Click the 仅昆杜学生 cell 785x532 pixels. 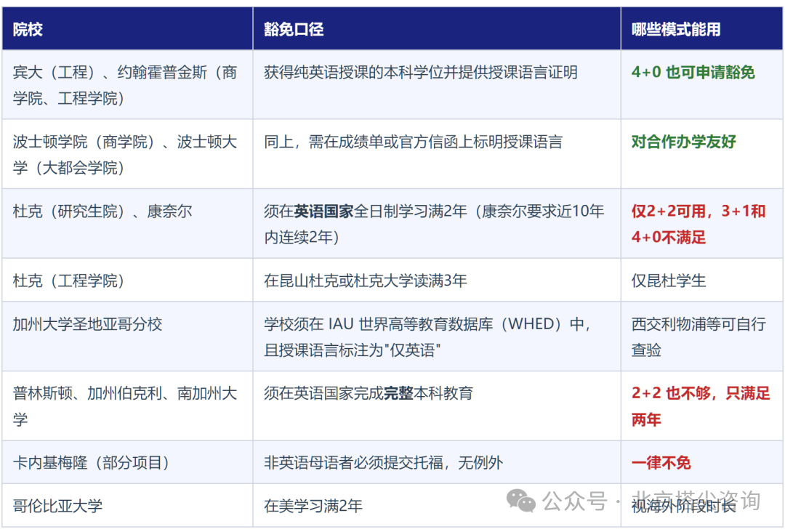701,281
